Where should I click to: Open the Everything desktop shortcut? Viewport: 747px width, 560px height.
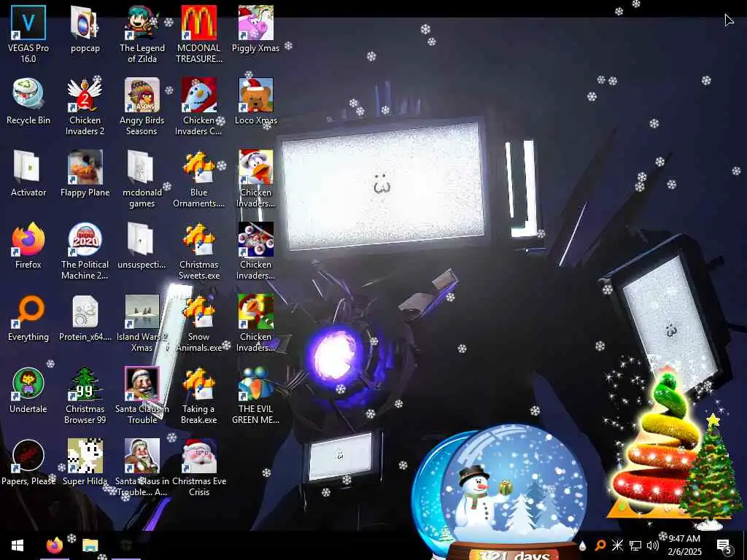pyautogui.click(x=28, y=318)
